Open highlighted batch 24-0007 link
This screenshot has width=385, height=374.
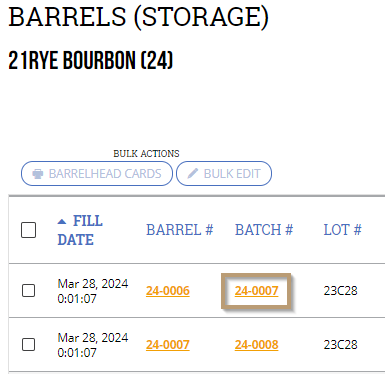(x=256, y=291)
